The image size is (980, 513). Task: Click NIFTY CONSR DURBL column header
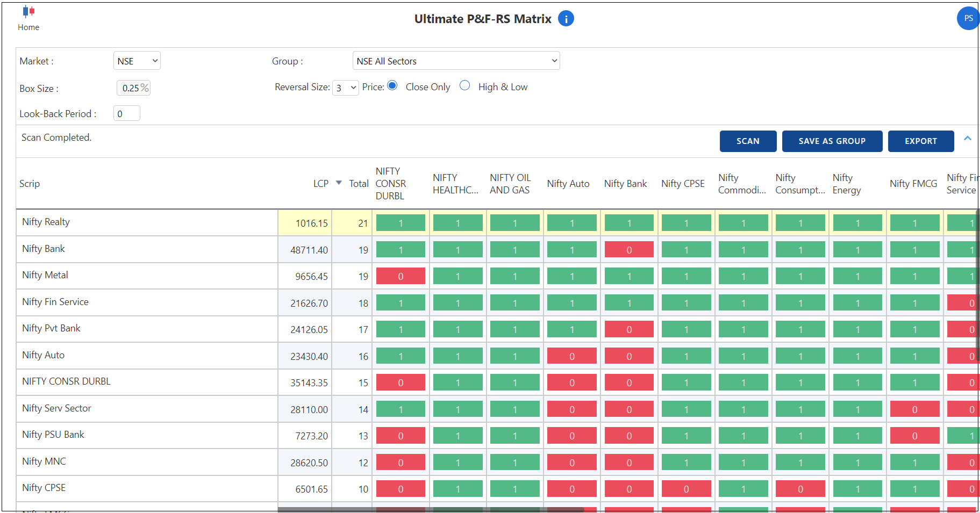pos(391,184)
